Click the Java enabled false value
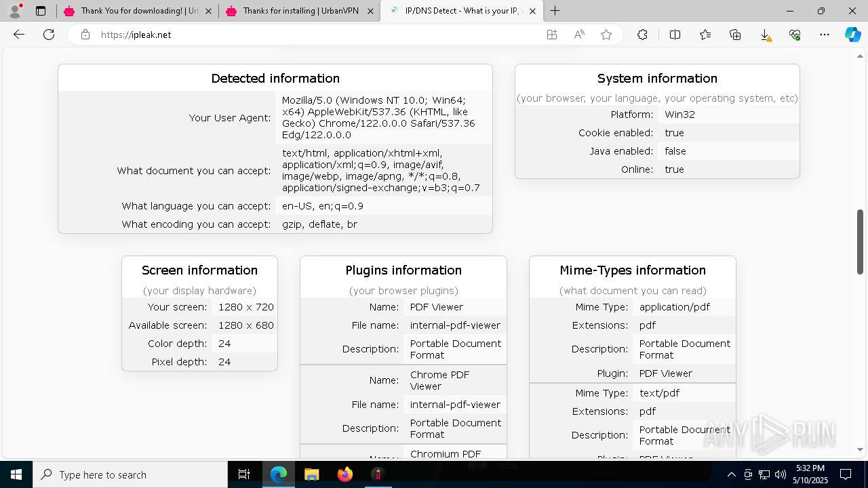The height and width of the screenshot is (488, 868). [675, 151]
